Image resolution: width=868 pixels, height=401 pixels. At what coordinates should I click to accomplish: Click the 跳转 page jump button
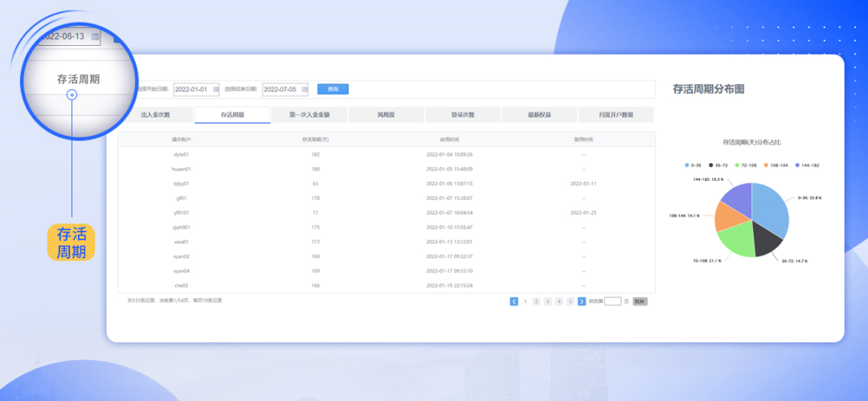(x=639, y=301)
